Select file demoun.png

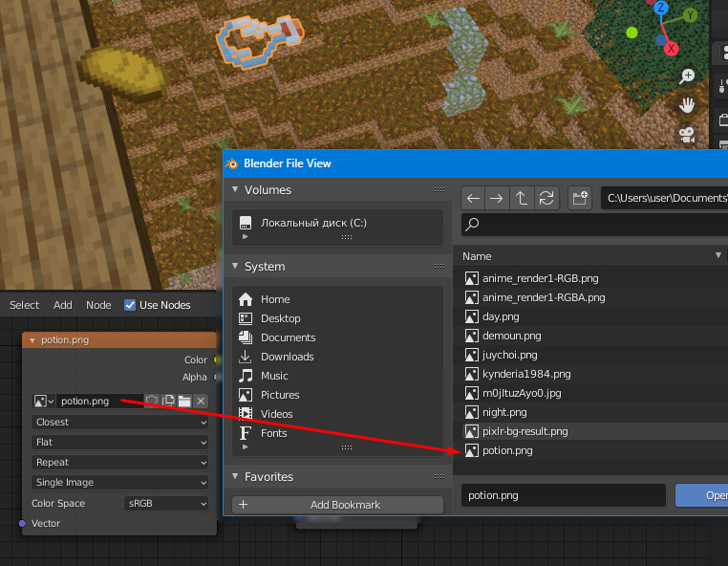[x=590, y=336]
